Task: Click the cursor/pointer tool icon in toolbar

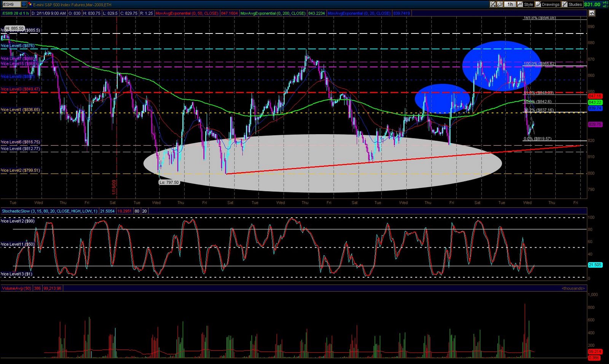Action: pyautogui.click(x=493, y=4)
